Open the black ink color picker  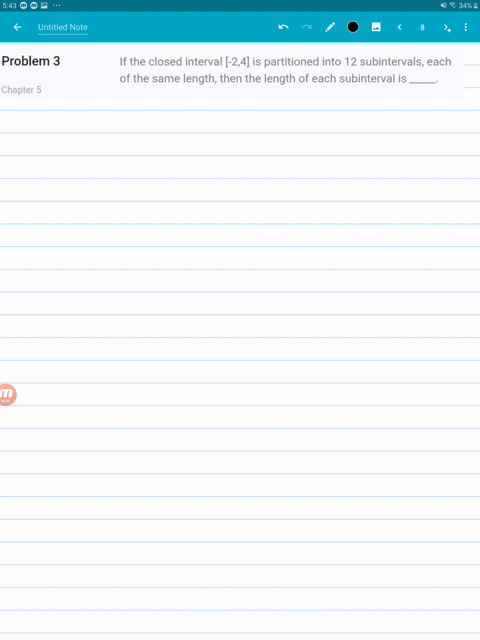pyautogui.click(x=353, y=27)
